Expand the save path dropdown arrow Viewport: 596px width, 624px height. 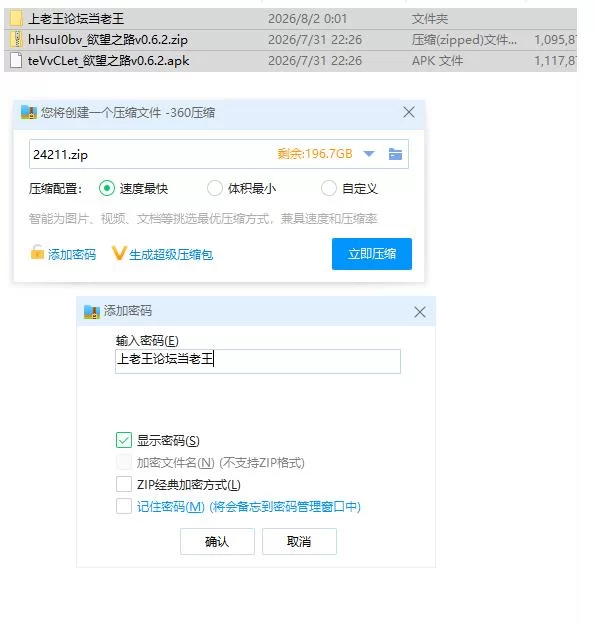coord(369,154)
